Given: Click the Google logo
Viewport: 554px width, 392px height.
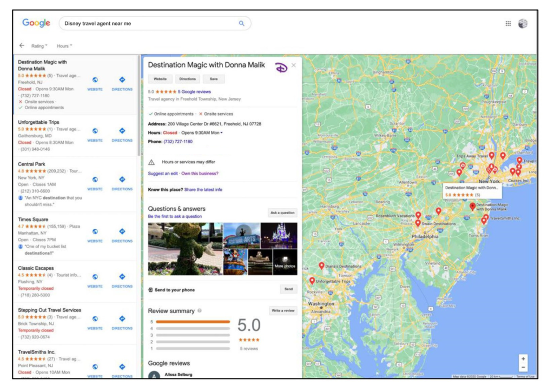Looking at the screenshot, I should tap(36, 23).
